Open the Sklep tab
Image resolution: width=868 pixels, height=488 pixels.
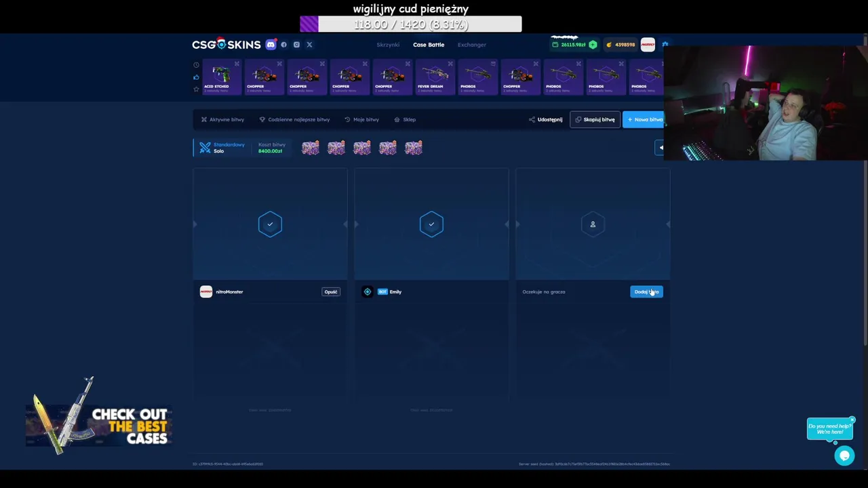(x=405, y=119)
